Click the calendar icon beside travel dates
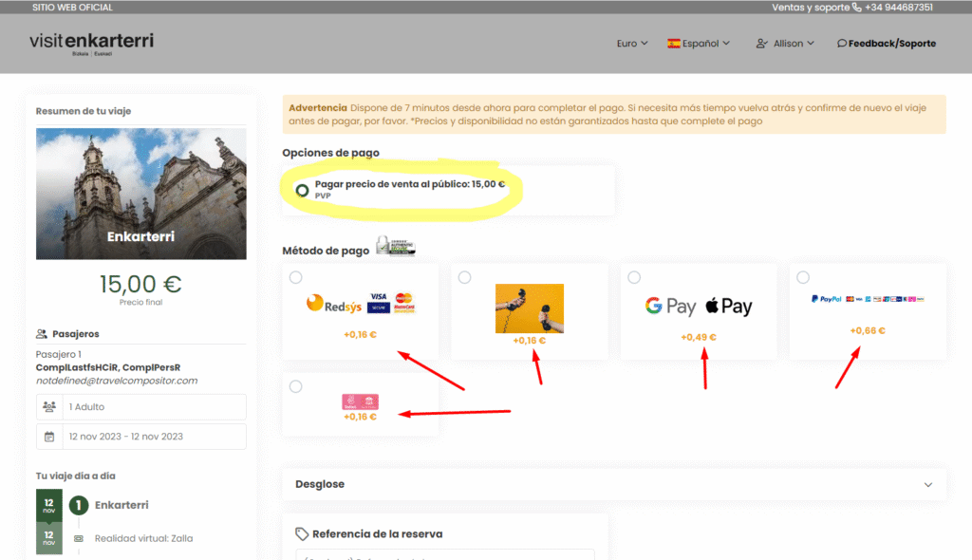The image size is (972, 560). coord(49,437)
